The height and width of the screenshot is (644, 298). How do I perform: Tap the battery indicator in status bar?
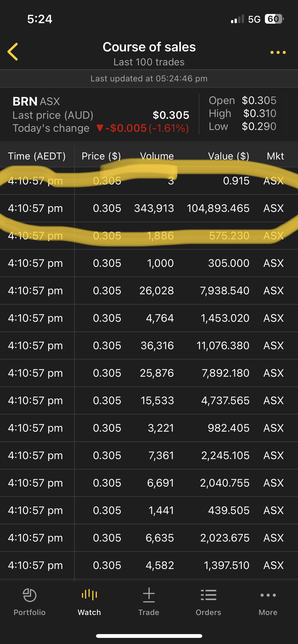pos(274,19)
